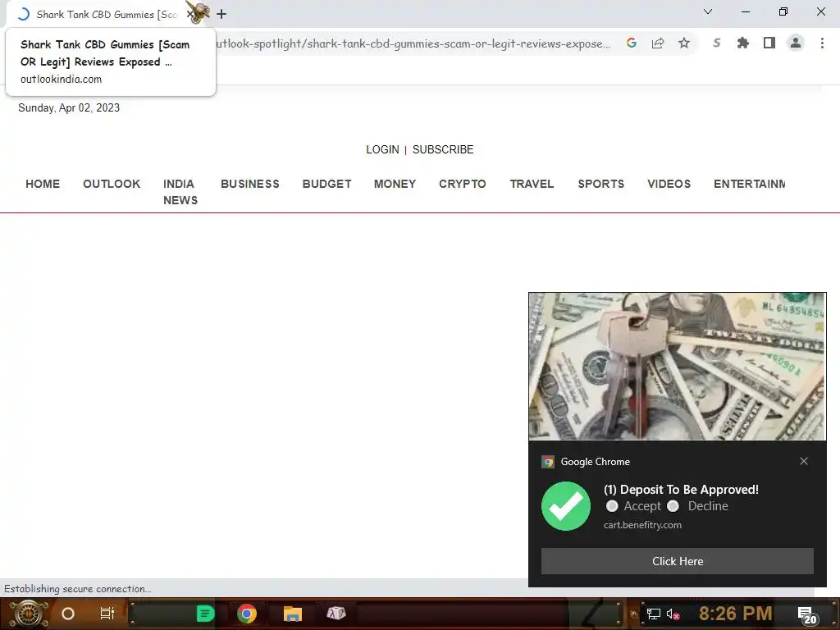This screenshot has height=630, width=840.
Task: Open a new Chrome tab
Action: [x=221, y=14]
